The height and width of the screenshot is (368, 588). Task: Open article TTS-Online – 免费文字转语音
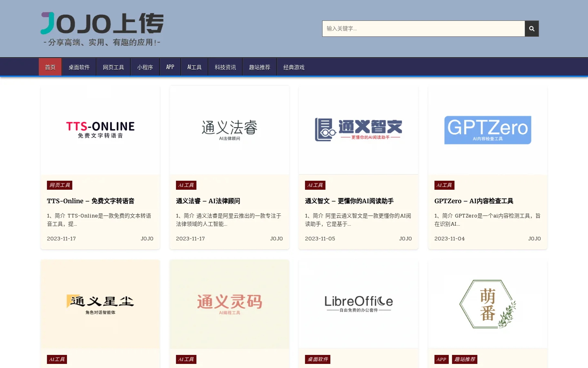click(91, 201)
